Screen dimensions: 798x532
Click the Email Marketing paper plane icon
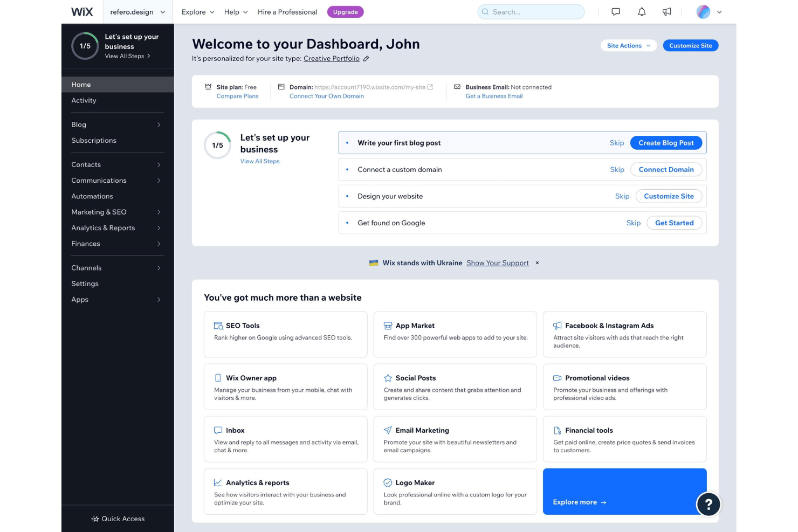point(388,430)
